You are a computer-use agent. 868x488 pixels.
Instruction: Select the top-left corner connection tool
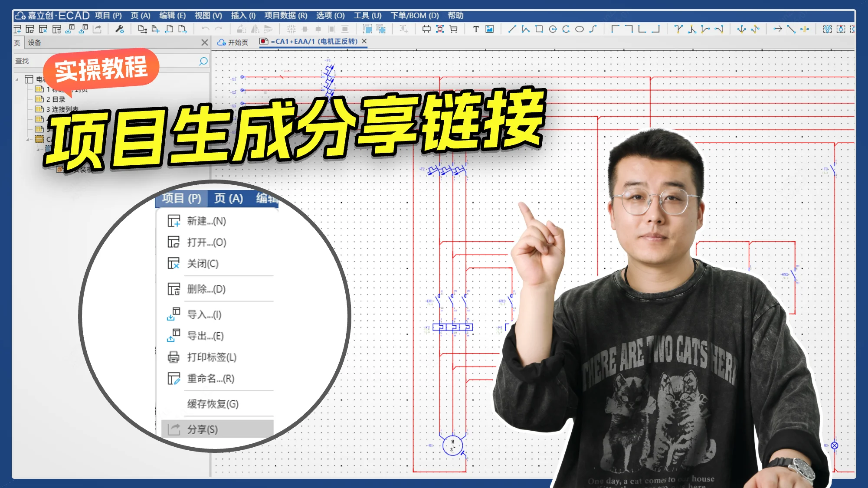[615, 29]
